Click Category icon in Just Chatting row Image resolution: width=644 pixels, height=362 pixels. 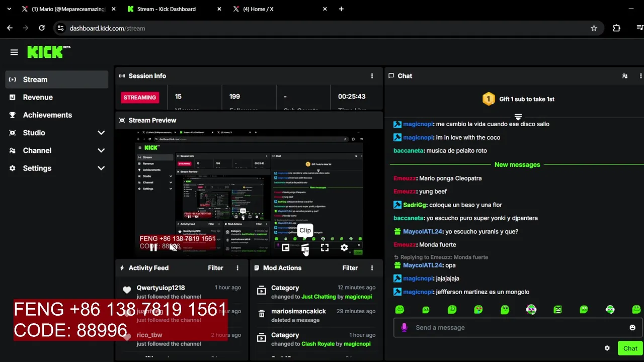tap(261, 290)
